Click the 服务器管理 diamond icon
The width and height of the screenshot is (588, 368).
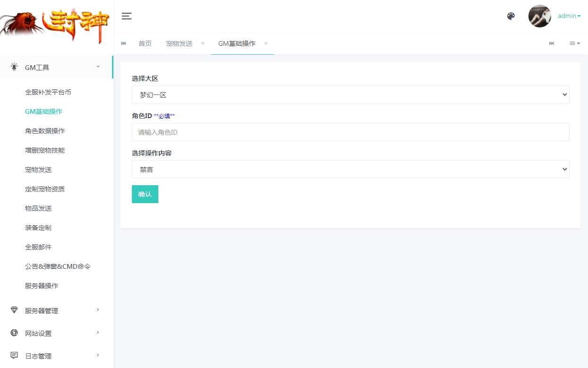coord(14,310)
